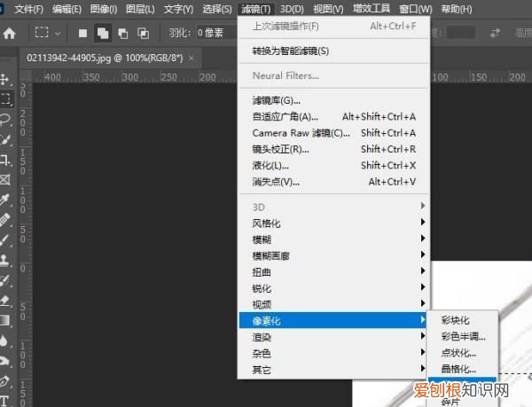Choose 彩块化 from the submenu

463,320
